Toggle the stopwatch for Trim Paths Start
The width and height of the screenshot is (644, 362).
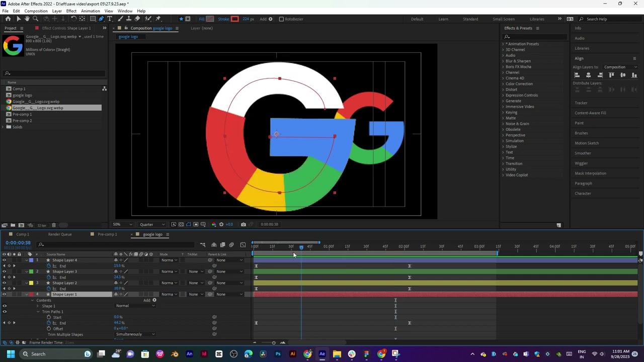tap(49, 317)
